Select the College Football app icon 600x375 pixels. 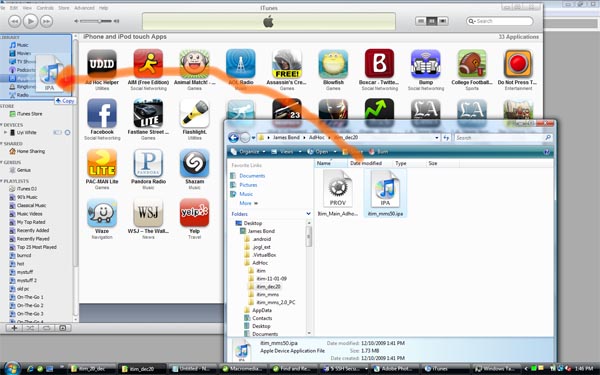[x=472, y=64]
